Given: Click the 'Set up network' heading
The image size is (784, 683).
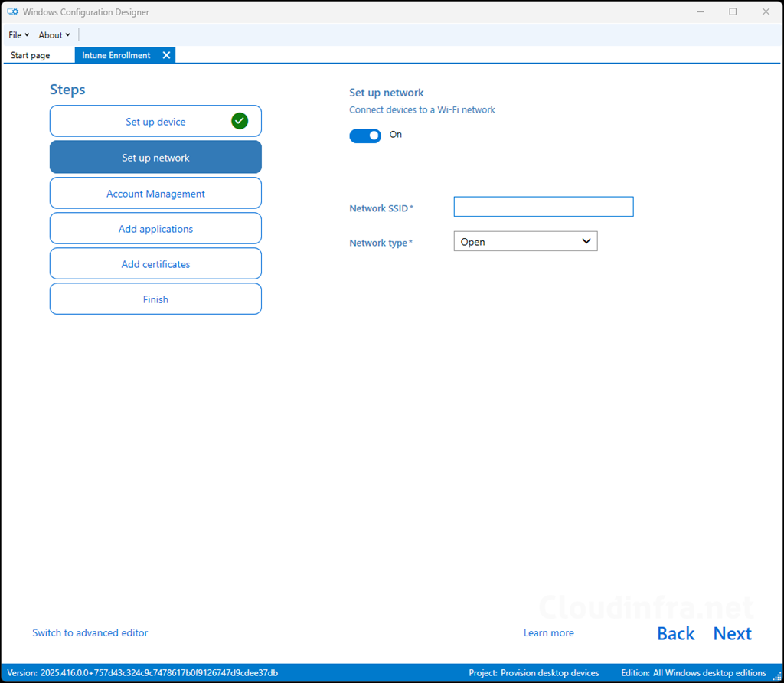Looking at the screenshot, I should pyautogui.click(x=387, y=93).
